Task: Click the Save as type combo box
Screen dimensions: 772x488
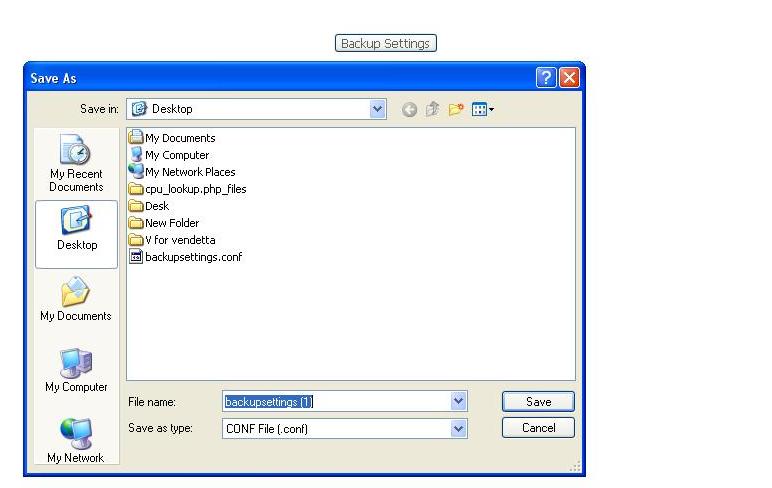Action: click(345, 428)
